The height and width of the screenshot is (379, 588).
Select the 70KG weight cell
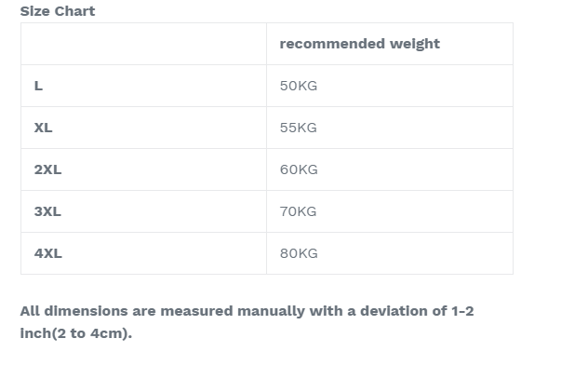tap(390, 211)
